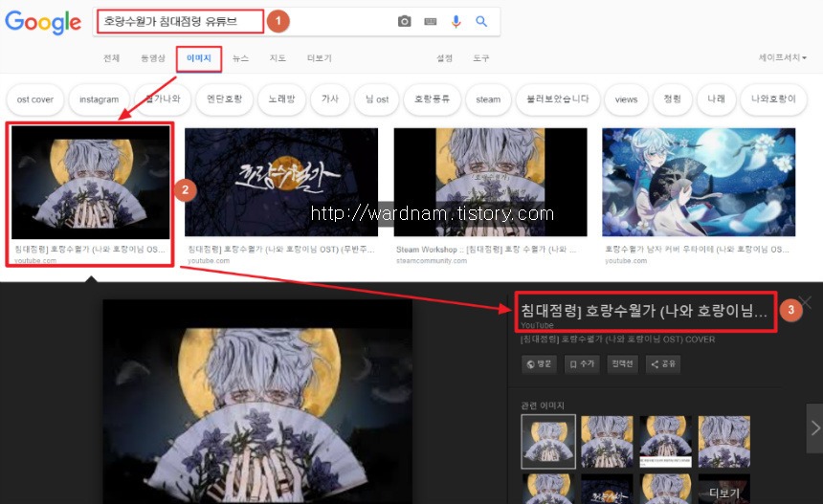Open the '침대점령] 호랑수월가' preview title link

coord(643,311)
